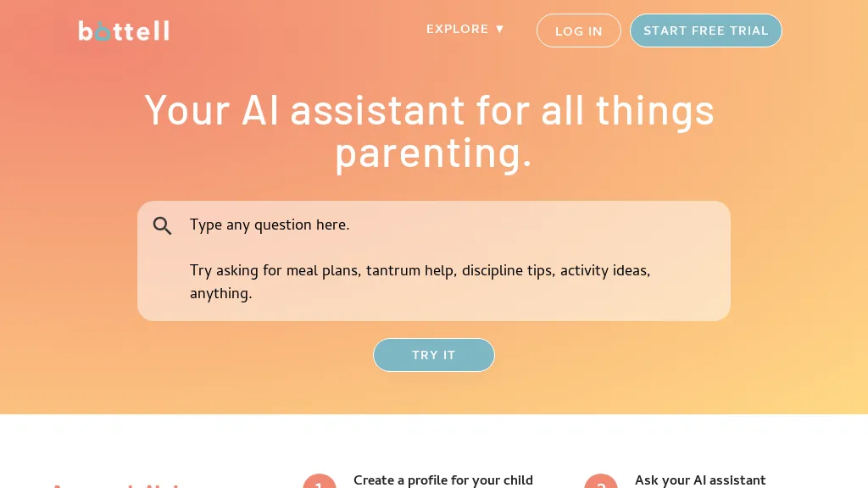Select 'Create a profile for your child' text
This screenshot has width=868, height=488.
pyautogui.click(x=442, y=480)
